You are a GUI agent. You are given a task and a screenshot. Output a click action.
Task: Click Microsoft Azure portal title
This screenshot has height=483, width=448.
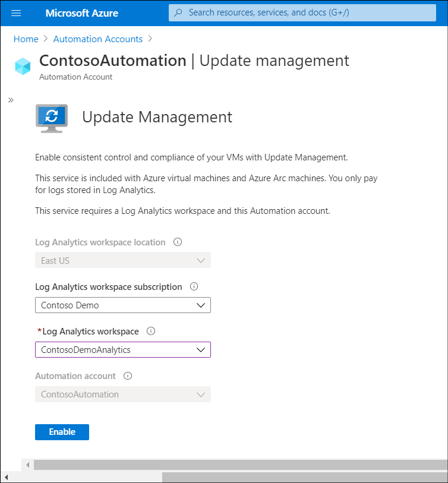[81, 13]
